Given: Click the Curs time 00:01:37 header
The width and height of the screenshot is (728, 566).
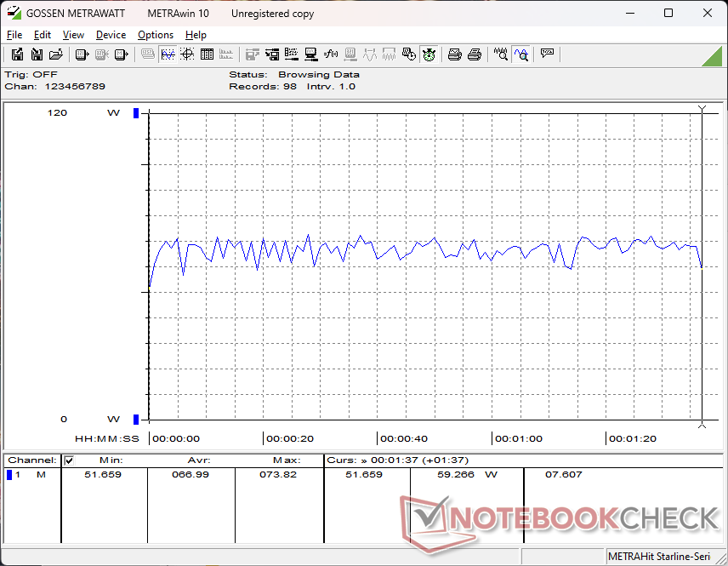Looking at the screenshot, I should click(x=398, y=460).
